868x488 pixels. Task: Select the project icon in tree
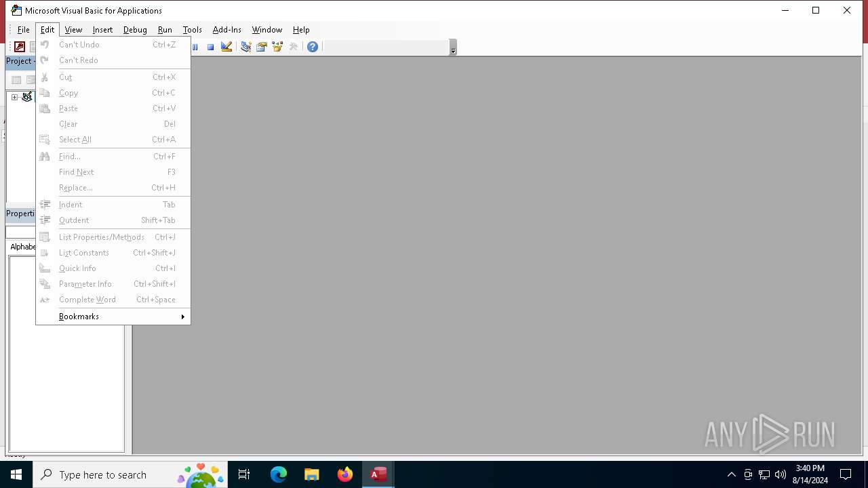pos(27,97)
